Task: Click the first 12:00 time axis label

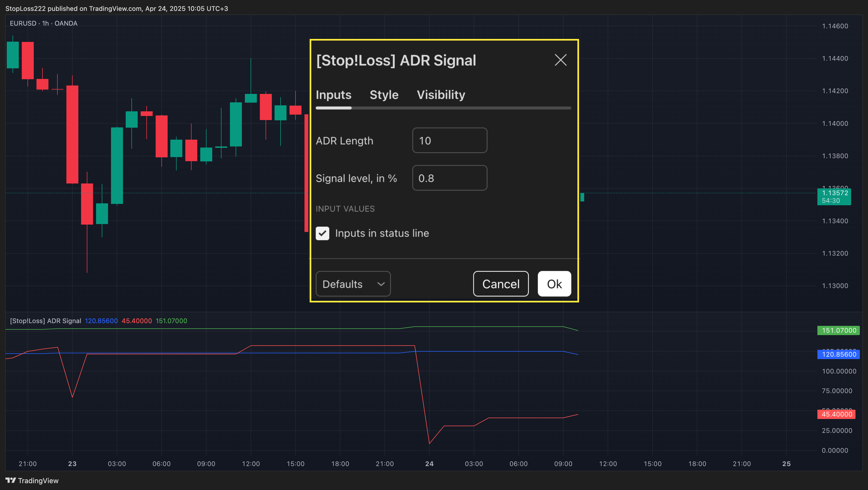Action: [251, 464]
